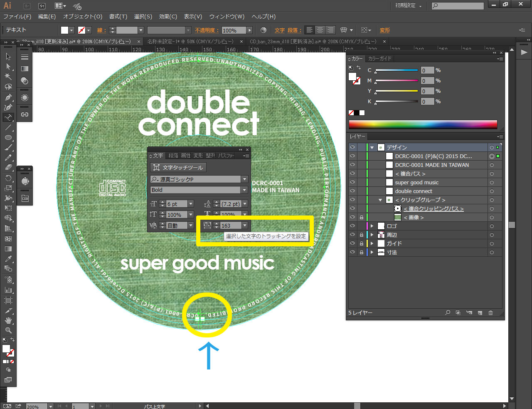Select the Rotate tool

(8, 178)
